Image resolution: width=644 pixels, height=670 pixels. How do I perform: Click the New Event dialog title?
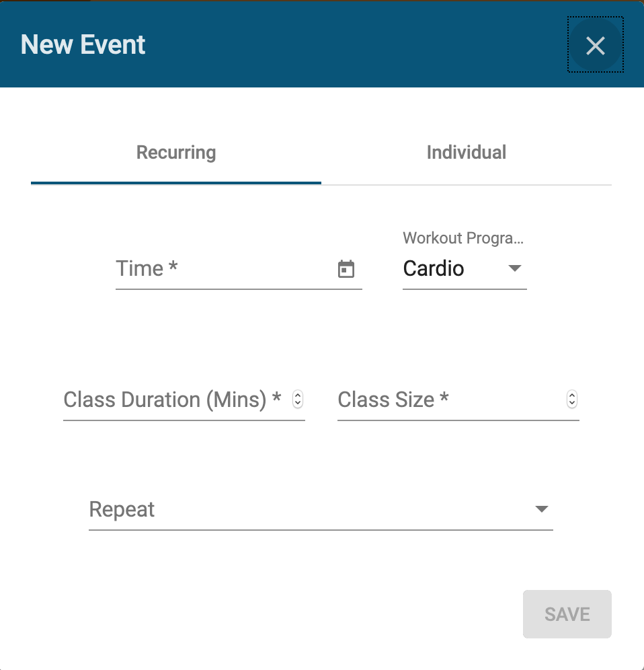click(83, 44)
